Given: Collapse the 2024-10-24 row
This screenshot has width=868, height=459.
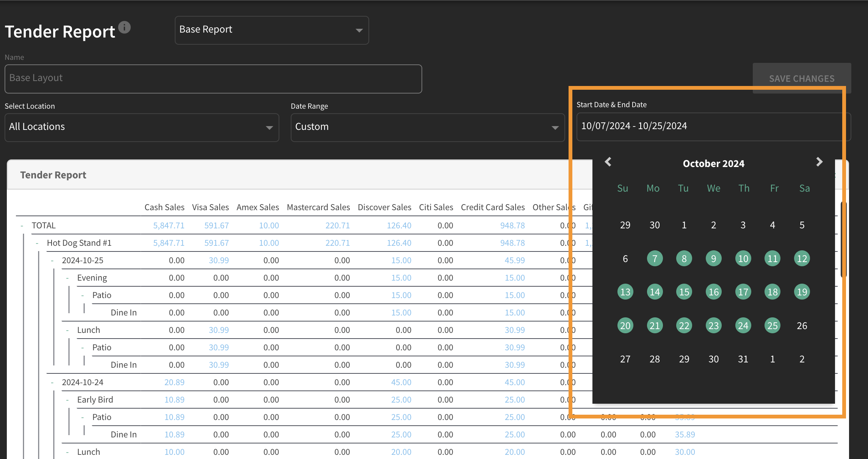Looking at the screenshot, I should [52, 382].
